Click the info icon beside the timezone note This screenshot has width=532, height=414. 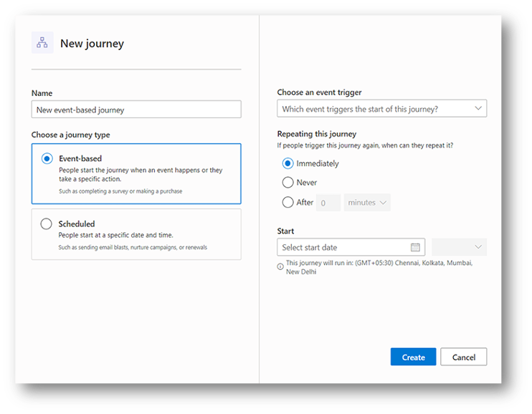[x=280, y=266]
